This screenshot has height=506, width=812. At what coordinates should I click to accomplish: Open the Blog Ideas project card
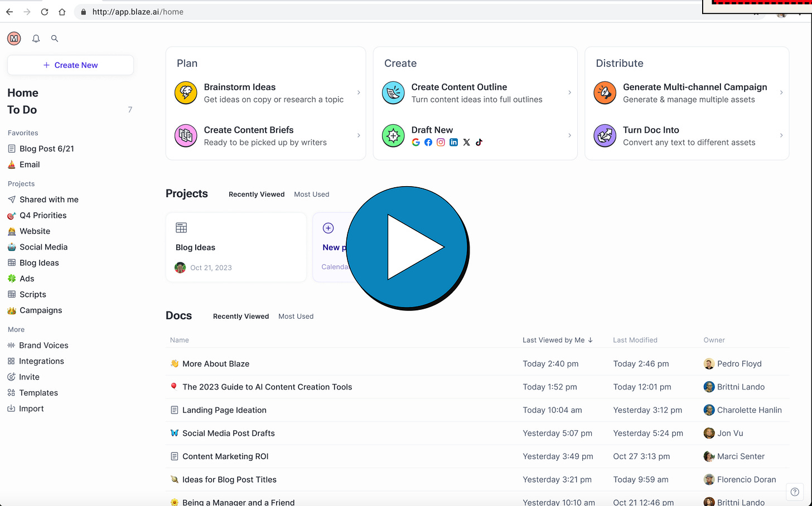coord(236,247)
